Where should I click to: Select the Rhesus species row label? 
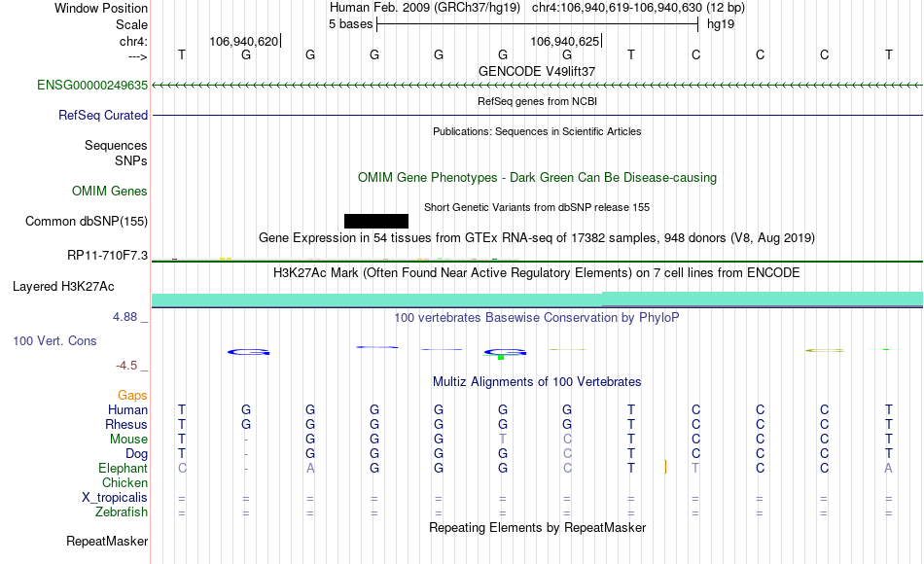(x=126, y=424)
